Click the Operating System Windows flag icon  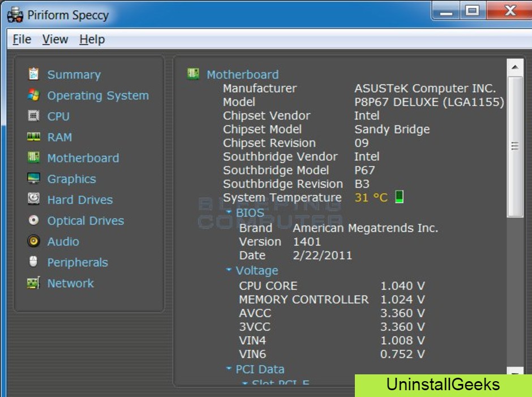tap(33, 95)
